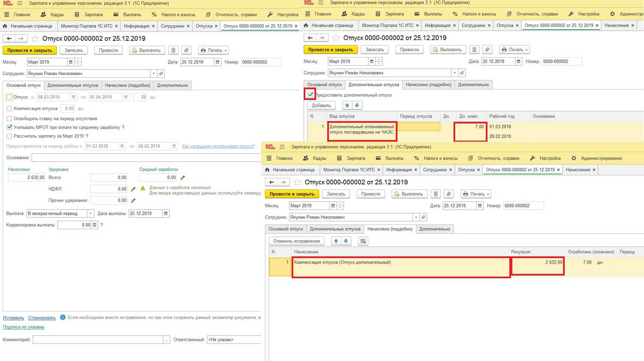Click the paperclip icon in the bottom right window
The height and width of the screenshot is (361, 644).
[449, 194]
